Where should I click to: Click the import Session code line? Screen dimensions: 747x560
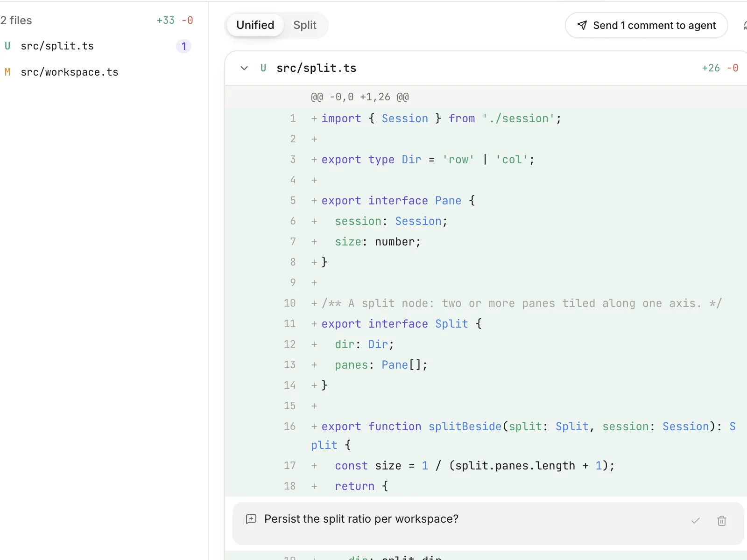click(x=441, y=119)
